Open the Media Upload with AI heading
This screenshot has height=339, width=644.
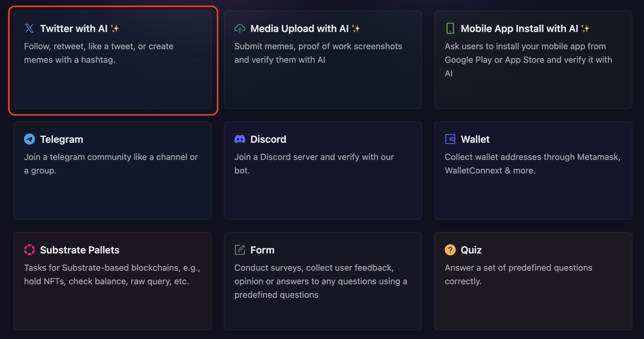(300, 29)
